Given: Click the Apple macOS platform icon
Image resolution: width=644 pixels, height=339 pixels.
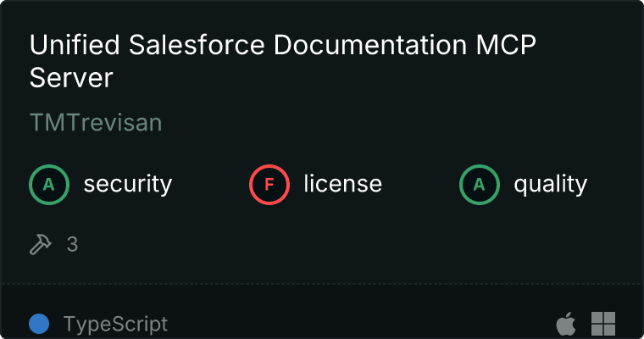Looking at the screenshot, I should (564, 324).
